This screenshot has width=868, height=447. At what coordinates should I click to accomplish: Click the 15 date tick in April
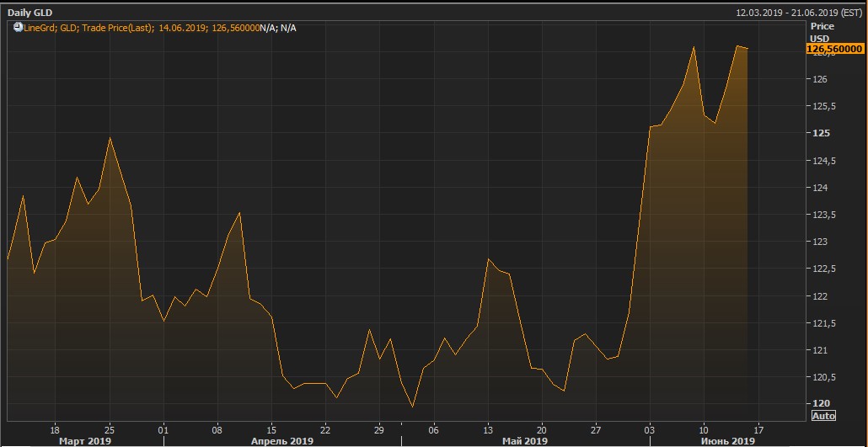272,429
